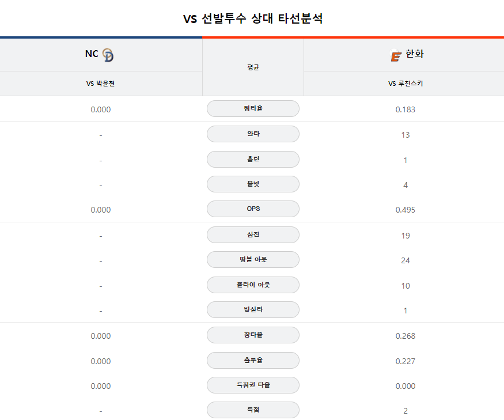Click the 삼진 stat button
The height and width of the screenshot is (420, 504).
[253, 234]
